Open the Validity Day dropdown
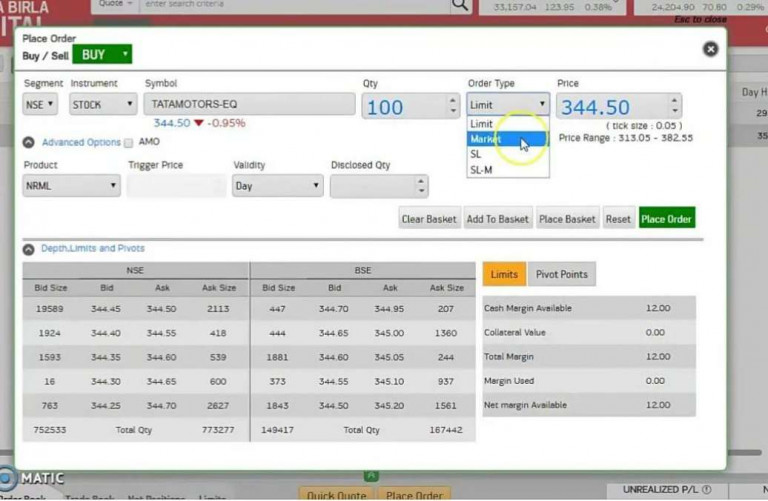Image resolution: width=768 pixels, height=501 pixels. (x=277, y=186)
